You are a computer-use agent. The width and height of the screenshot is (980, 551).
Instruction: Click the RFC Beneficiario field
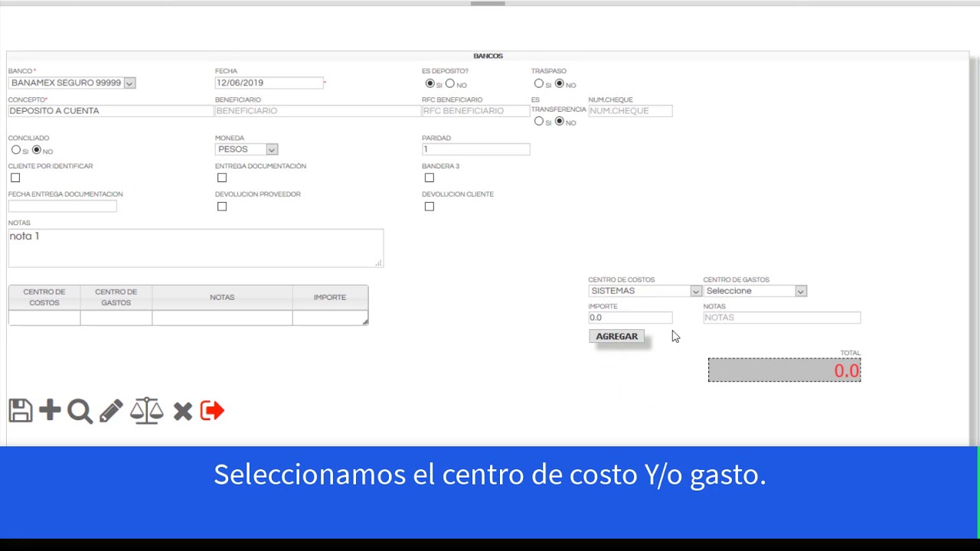[475, 111]
